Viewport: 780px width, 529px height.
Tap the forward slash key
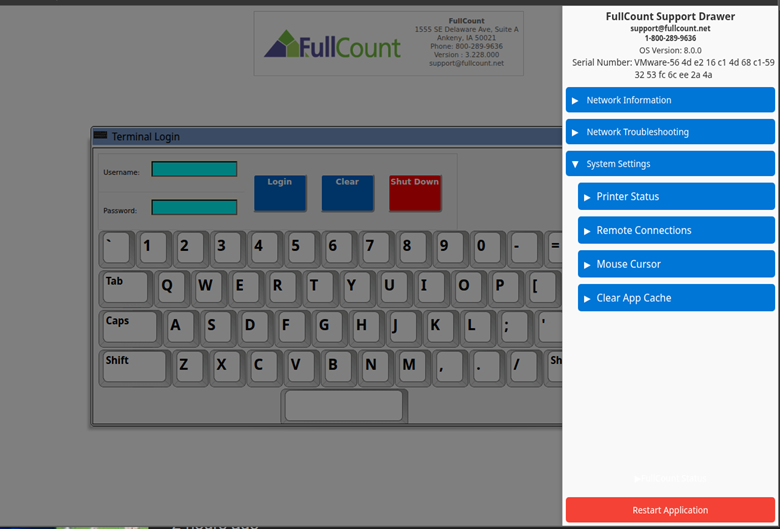(524, 368)
